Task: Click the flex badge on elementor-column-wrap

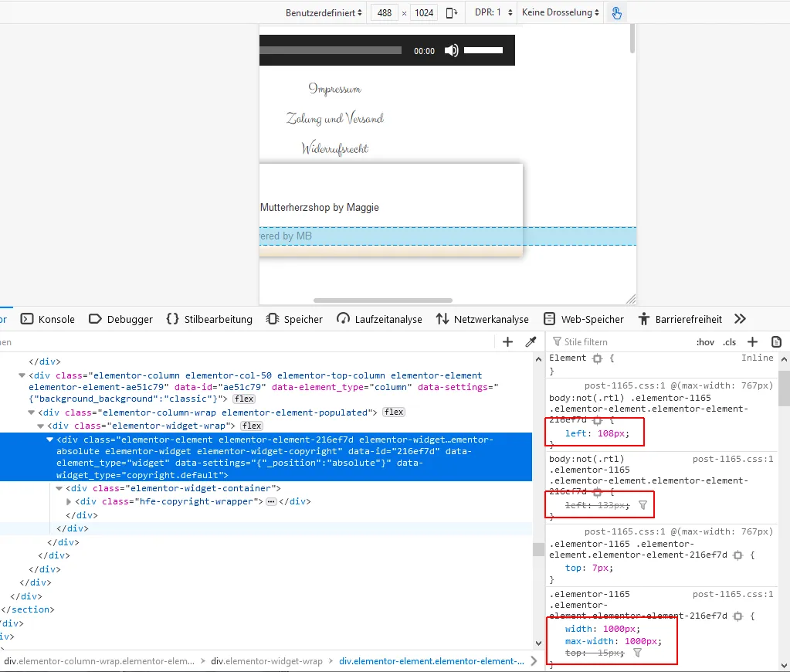Action: [x=394, y=412]
